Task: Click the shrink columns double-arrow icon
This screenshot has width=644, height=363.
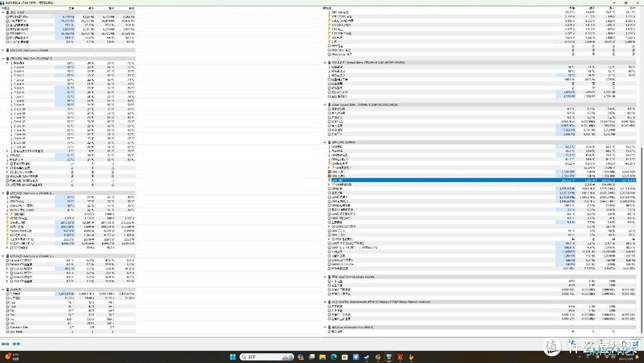Action: click(x=16, y=344)
